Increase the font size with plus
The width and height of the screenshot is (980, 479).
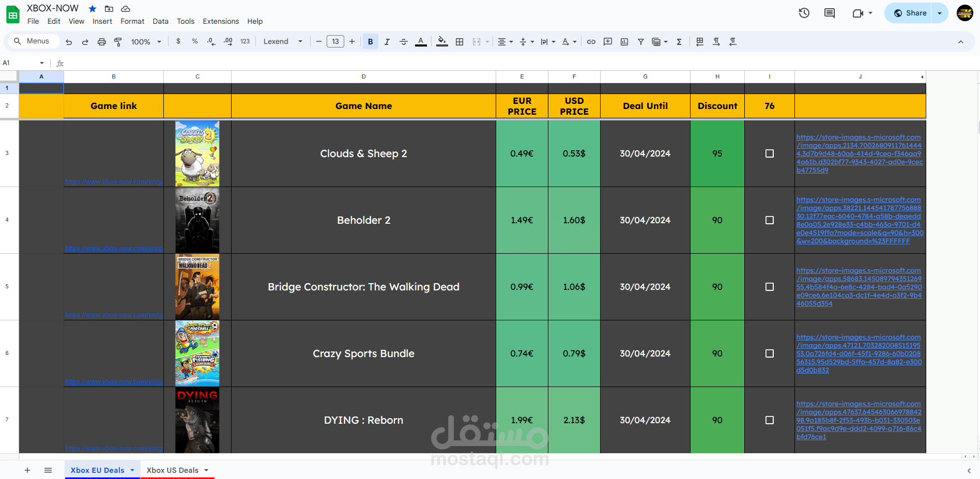[x=352, y=42]
